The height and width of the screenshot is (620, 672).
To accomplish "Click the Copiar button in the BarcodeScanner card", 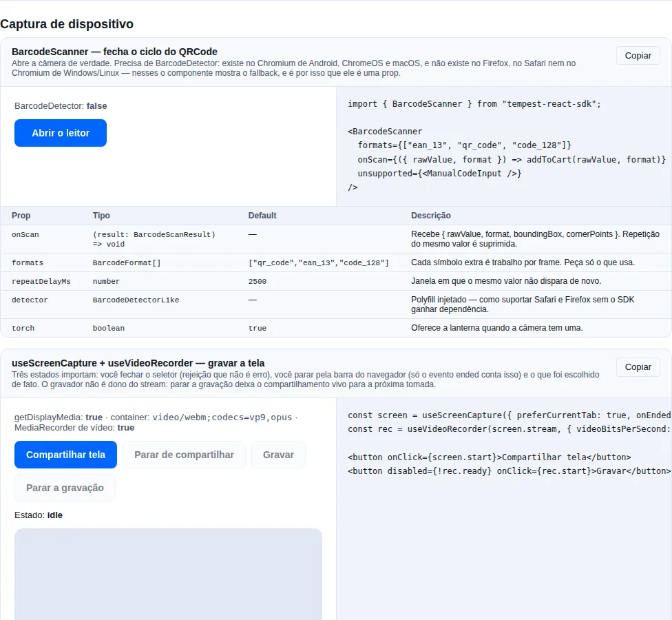I will point(638,56).
